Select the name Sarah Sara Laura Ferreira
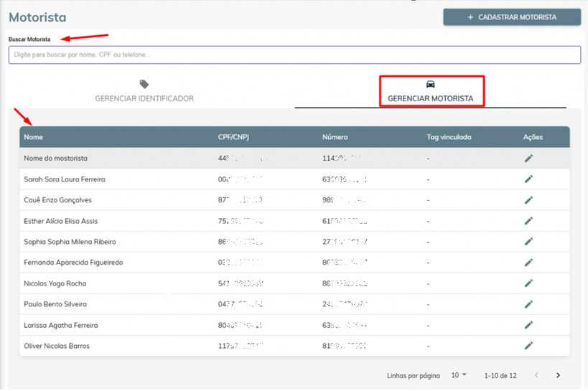 pyautogui.click(x=65, y=179)
